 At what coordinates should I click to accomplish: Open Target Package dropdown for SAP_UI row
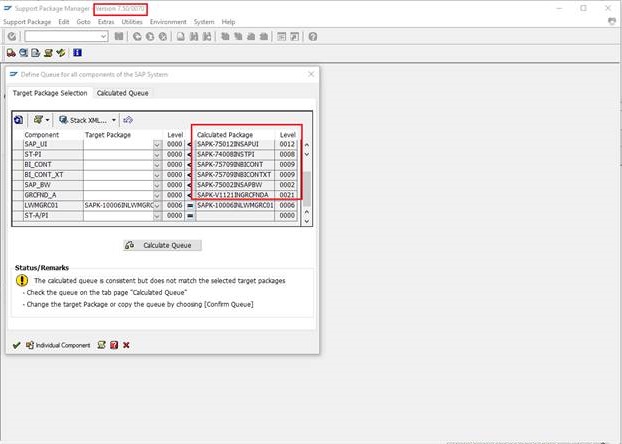click(157, 144)
